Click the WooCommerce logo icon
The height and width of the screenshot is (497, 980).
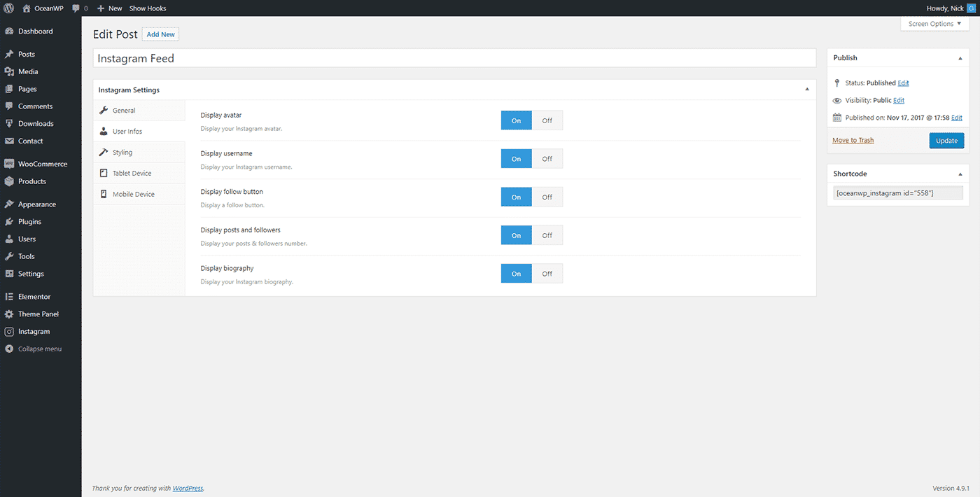pyautogui.click(x=9, y=164)
